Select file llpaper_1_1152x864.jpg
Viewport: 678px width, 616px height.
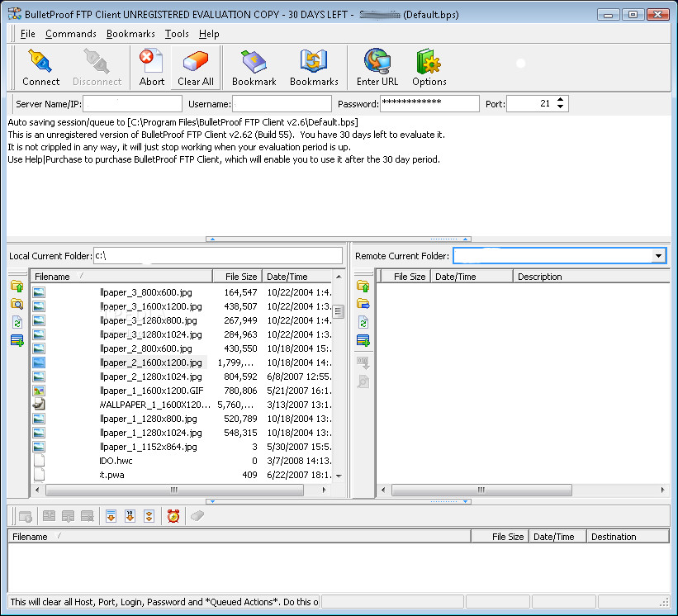[x=148, y=447]
